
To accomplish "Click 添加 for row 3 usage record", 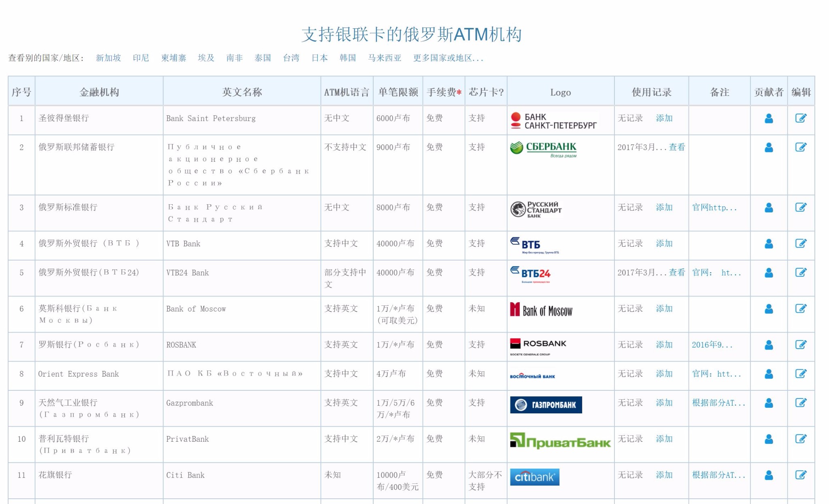I will (664, 208).
